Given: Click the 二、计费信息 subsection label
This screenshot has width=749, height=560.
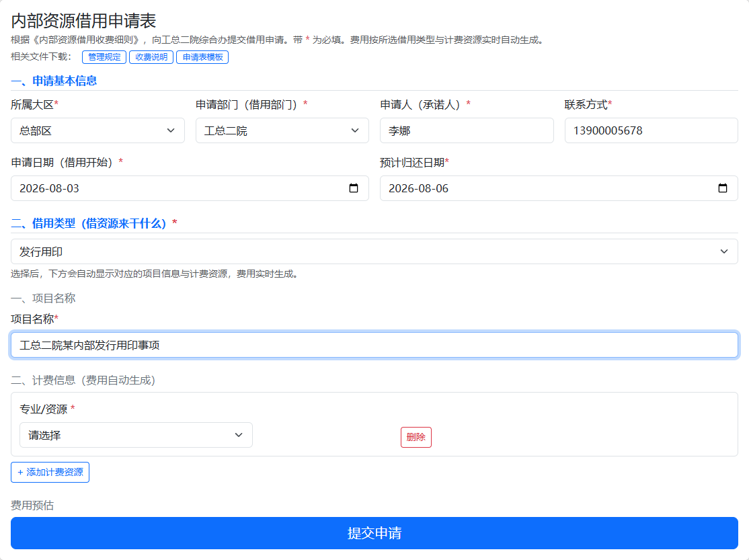Looking at the screenshot, I should click(x=83, y=381).
